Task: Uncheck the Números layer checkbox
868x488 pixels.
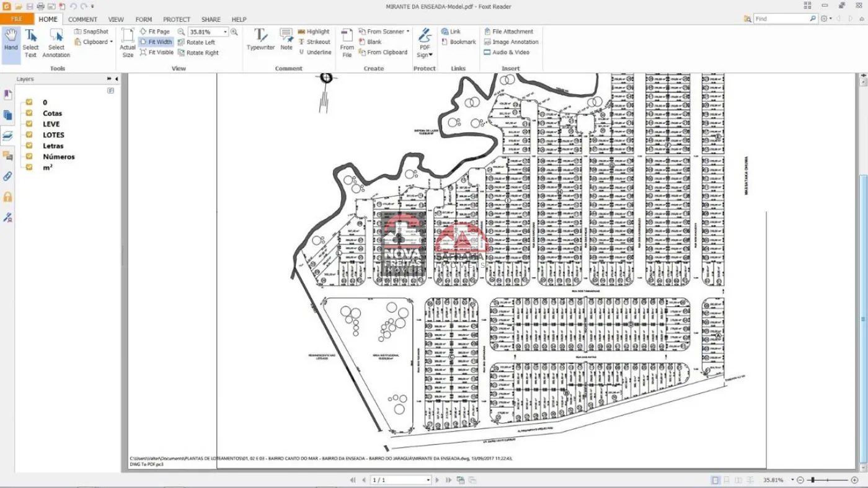Action: tap(29, 156)
